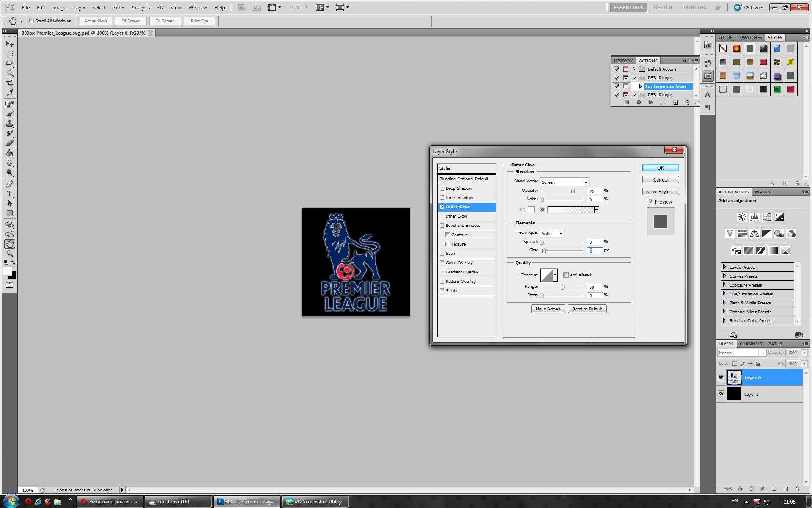Select the Lasso tool

pos(10,63)
